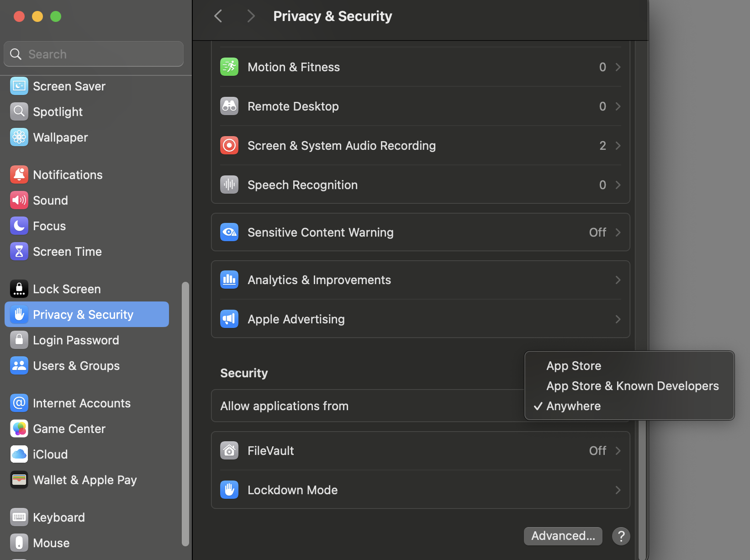Click the Screen & System Audio Recording icon
The height and width of the screenshot is (560, 750).
[x=229, y=145]
